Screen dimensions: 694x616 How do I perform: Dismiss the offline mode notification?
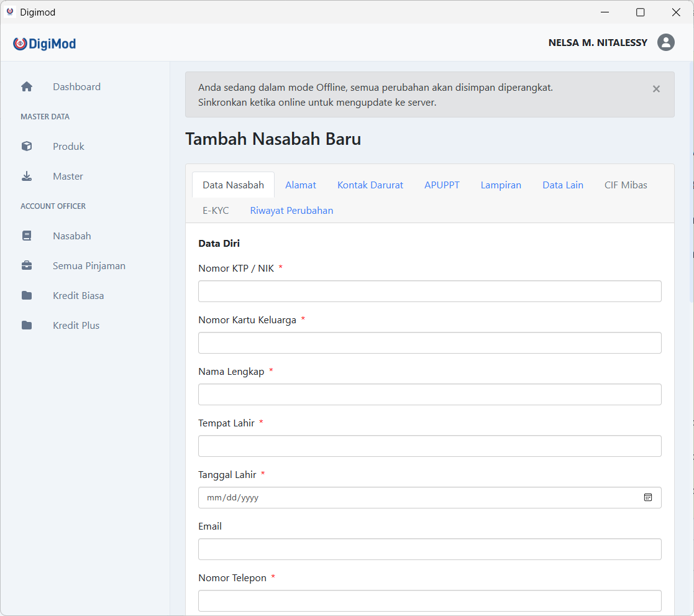pos(655,89)
